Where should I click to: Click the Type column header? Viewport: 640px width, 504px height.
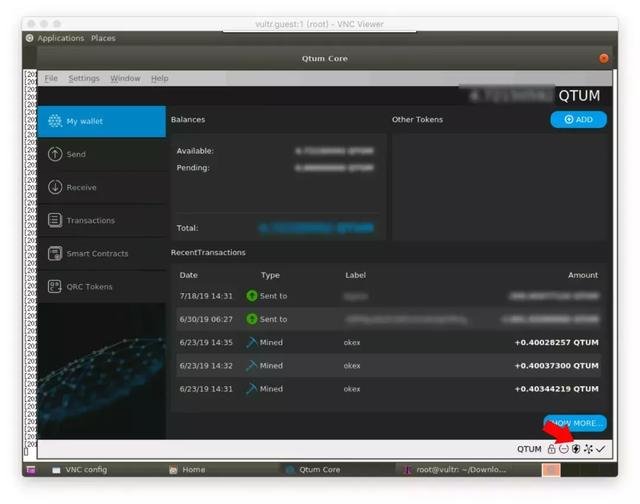[x=270, y=275]
